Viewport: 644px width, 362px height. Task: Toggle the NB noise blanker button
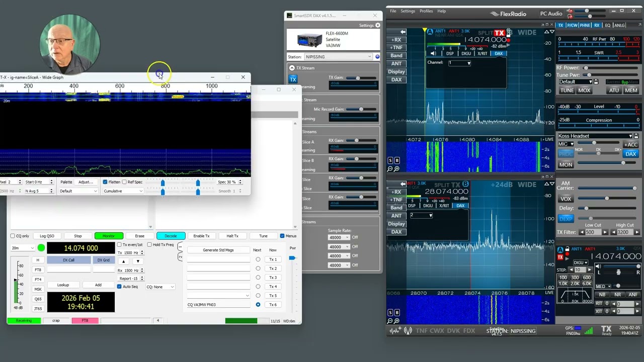point(602,295)
